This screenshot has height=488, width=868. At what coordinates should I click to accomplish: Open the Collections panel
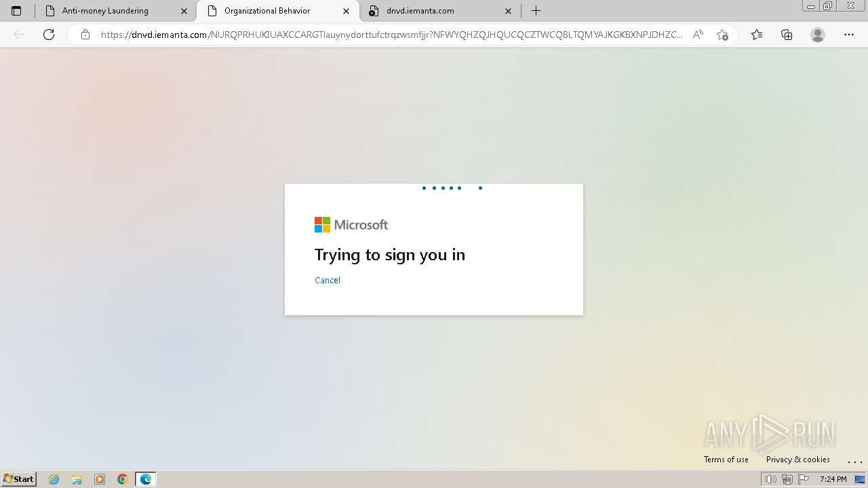click(787, 35)
